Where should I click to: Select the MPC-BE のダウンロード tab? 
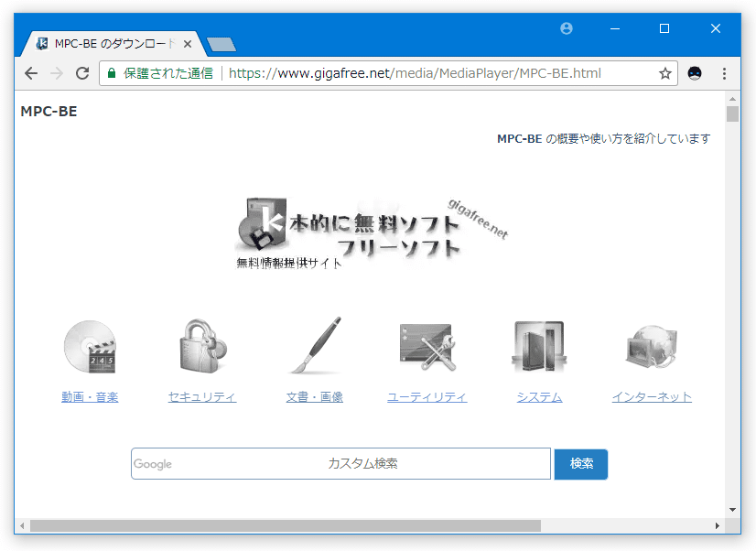[x=113, y=44]
